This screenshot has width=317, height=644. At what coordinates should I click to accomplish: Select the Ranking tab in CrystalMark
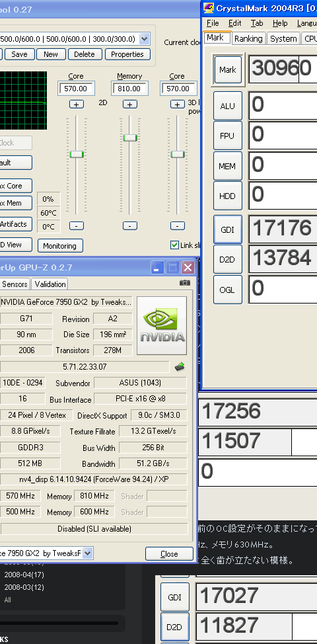pyautogui.click(x=248, y=38)
